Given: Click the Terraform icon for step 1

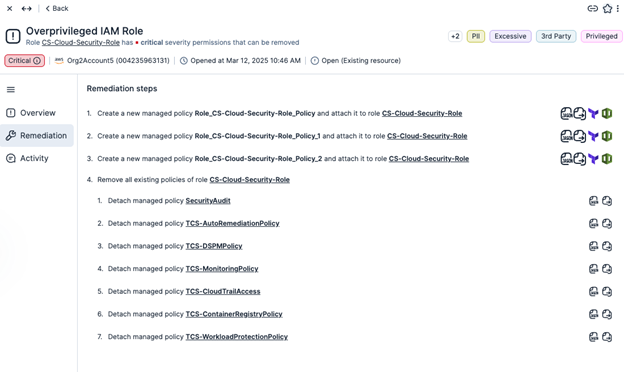Looking at the screenshot, I should (593, 113).
